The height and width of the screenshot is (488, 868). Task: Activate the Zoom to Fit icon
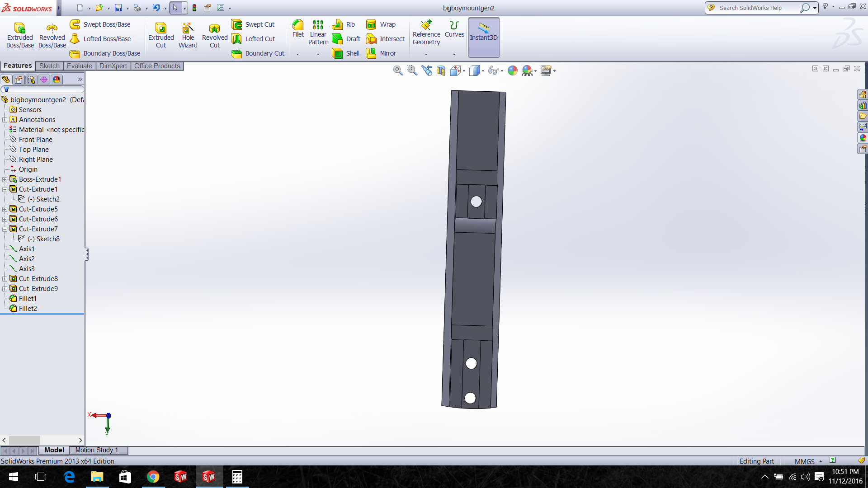coord(397,70)
